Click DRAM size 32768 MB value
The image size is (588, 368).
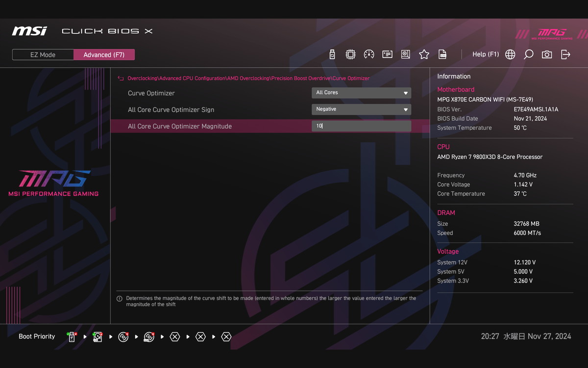point(526,224)
